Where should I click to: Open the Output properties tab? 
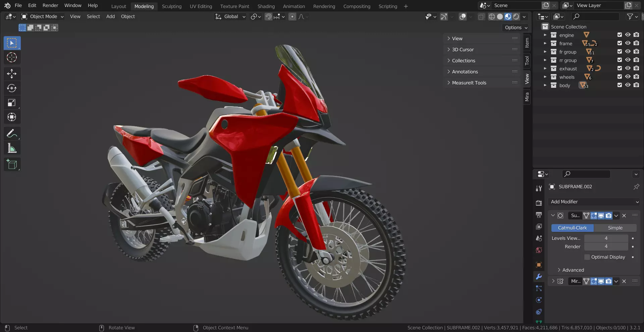tap(539, 215)
